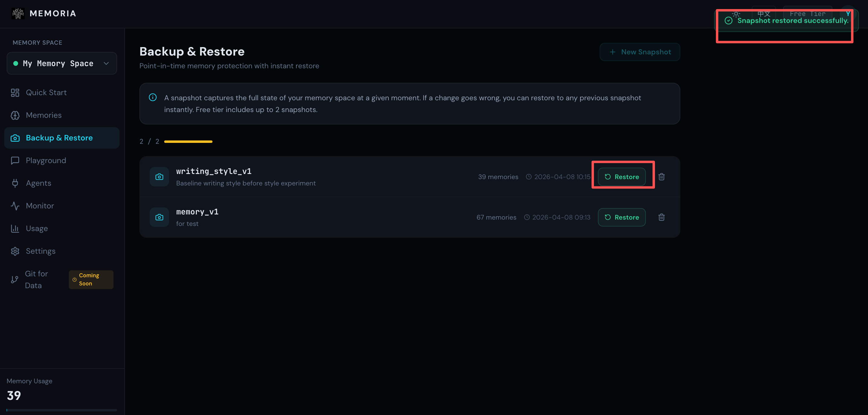Click the yellow snapshot quota progress bar
The image size is (868, 415).
[188, 142]
